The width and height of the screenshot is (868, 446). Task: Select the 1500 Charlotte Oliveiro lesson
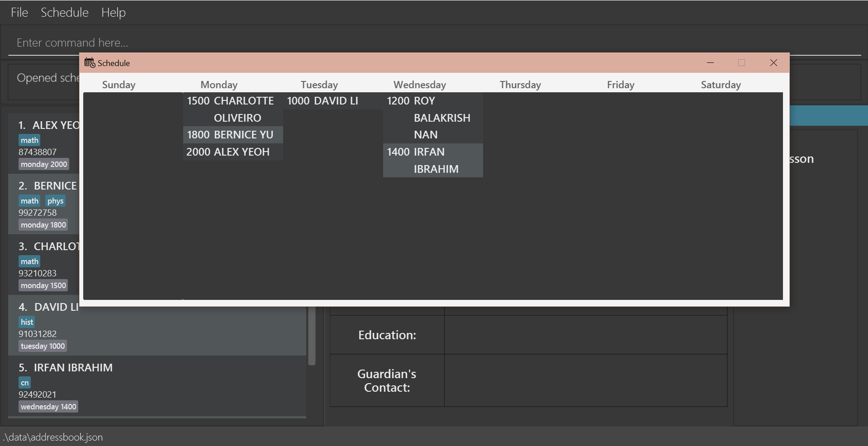pos(233,109)
